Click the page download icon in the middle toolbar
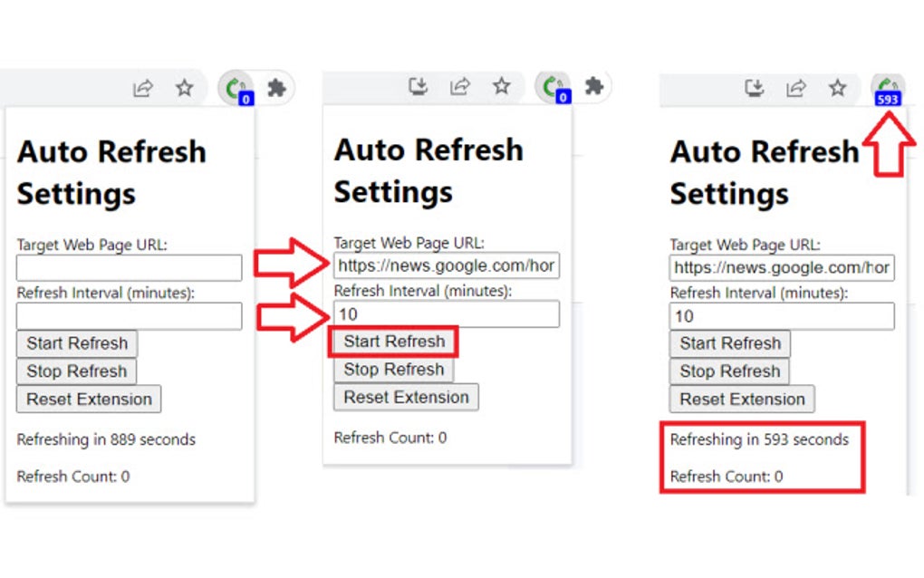Image resolution: width=924 pixels, height=578 pixels. click(418, 87)
